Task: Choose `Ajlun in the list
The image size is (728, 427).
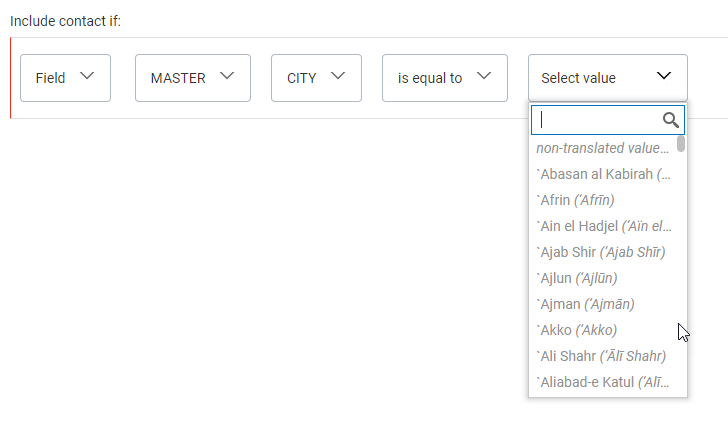Action: pos(603,278)
